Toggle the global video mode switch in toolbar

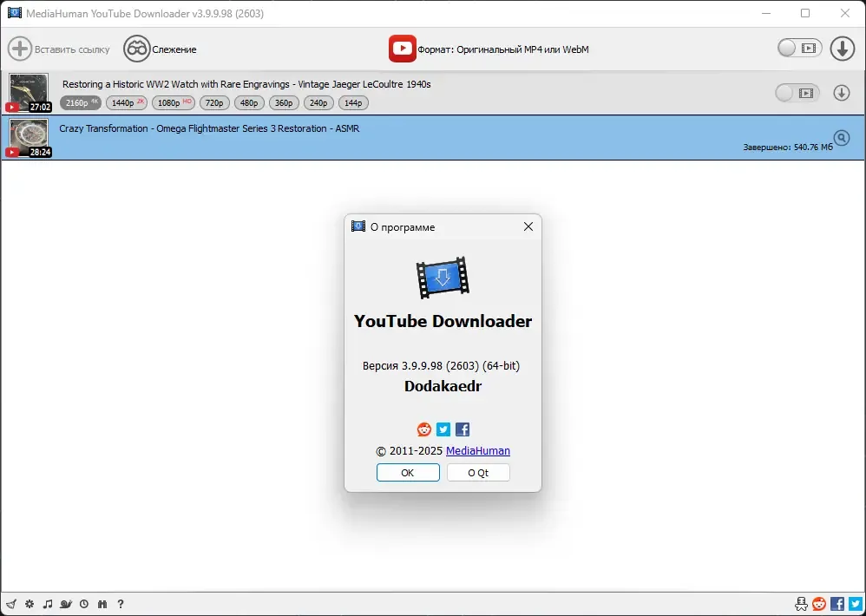(800, 49)
